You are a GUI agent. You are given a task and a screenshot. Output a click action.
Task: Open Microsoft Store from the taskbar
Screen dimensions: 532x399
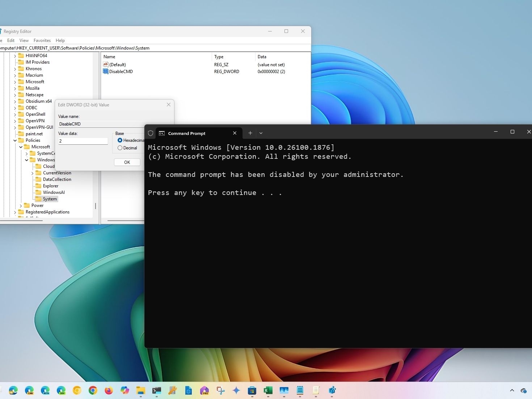252,390
